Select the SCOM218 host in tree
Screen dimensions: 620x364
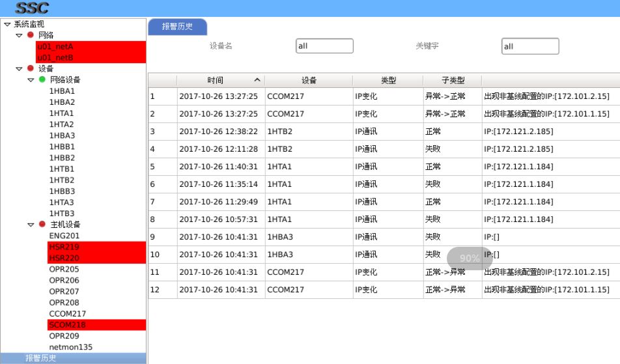click(x=67, y=324)
